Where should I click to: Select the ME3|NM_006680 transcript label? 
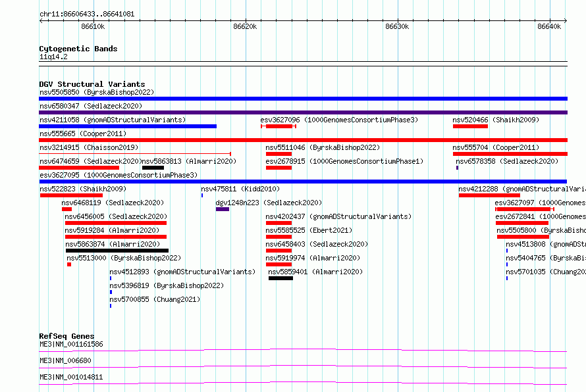tap(65, 360)
